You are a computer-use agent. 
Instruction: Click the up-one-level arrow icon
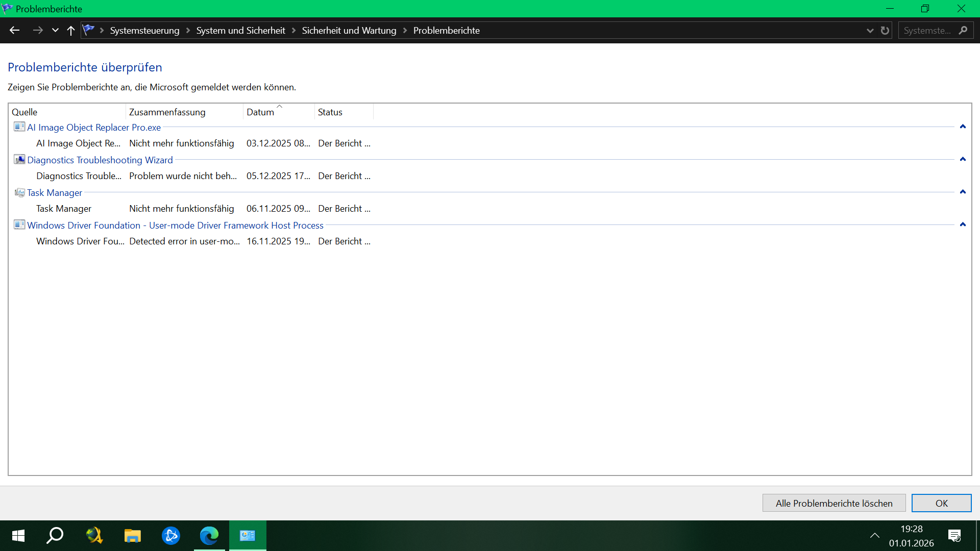coord(71,31)
